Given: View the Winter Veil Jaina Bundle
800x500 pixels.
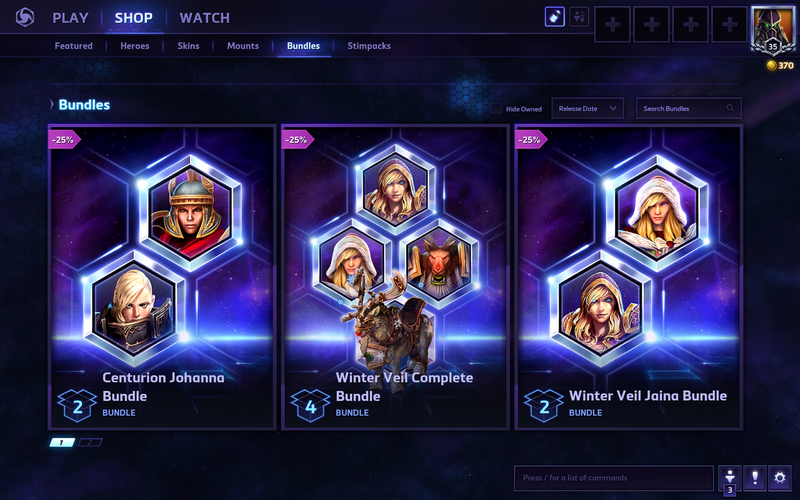Looking at the screenshot, I should 628,277.
